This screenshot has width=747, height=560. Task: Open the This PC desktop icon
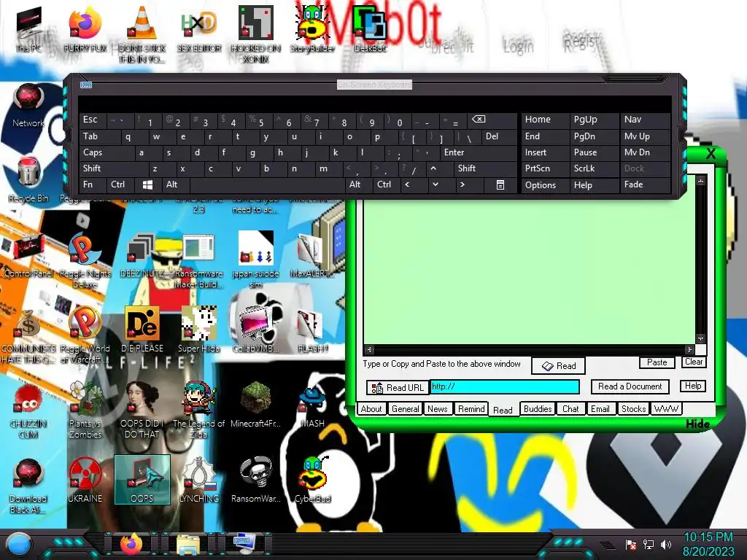[x=28, y=28]
